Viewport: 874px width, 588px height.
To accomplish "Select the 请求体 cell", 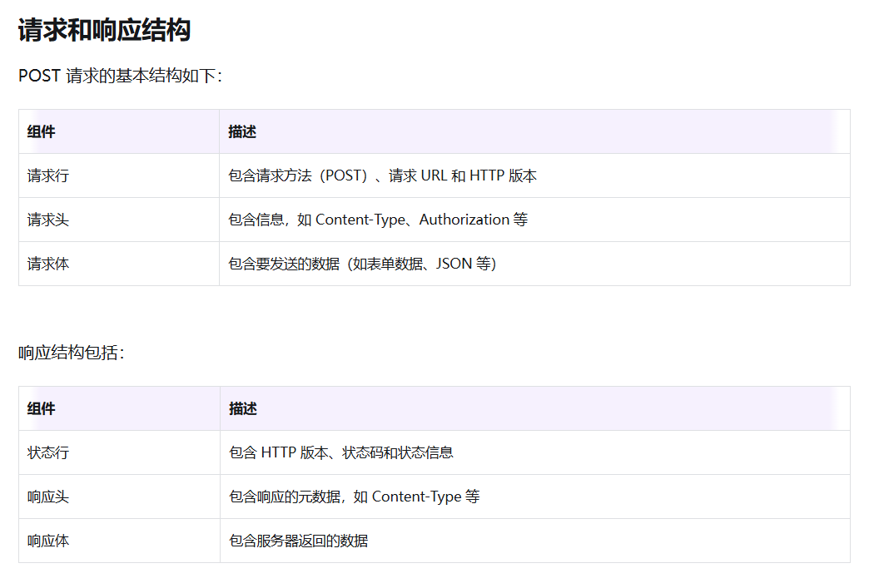I will (x=48, y=264).
